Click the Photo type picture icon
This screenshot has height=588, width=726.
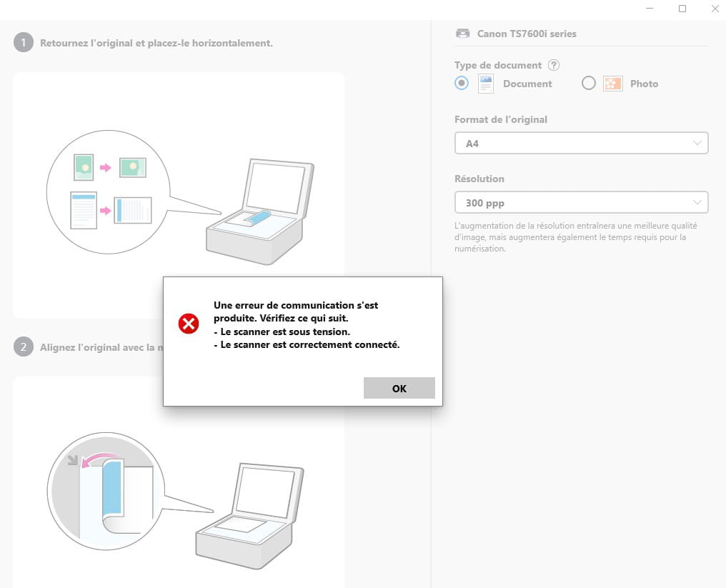pyautogui.click(x=612, y=84)
